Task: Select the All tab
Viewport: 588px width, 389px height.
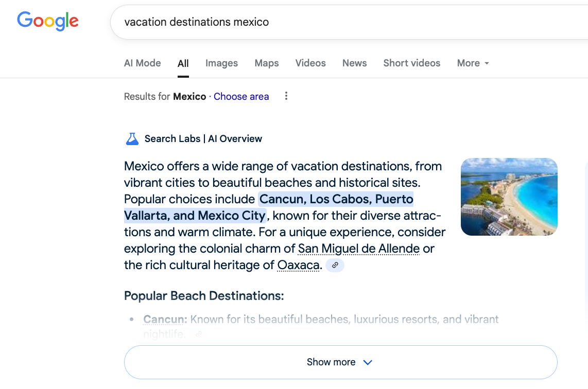Action: pyautogui.click(x=183, y=63)
